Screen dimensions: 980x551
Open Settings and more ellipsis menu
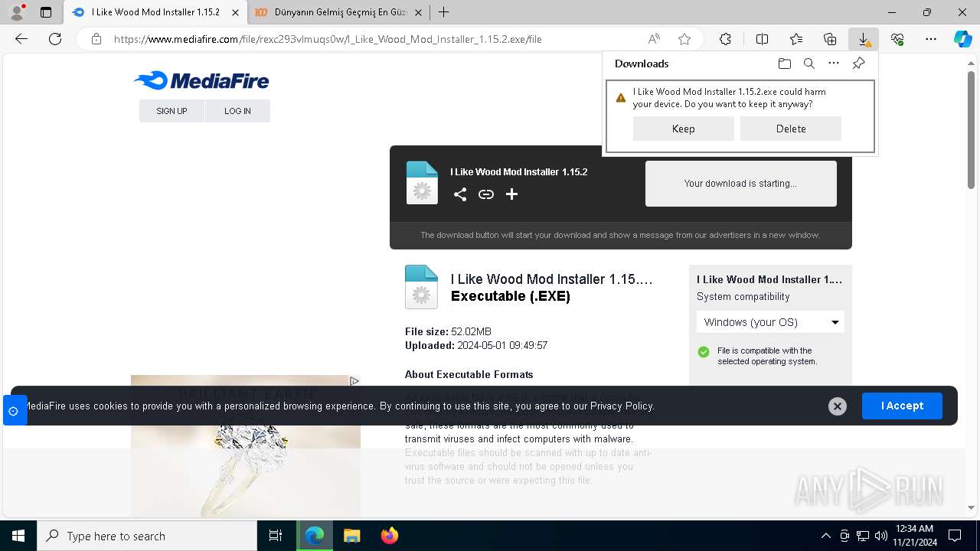point(931,39)
